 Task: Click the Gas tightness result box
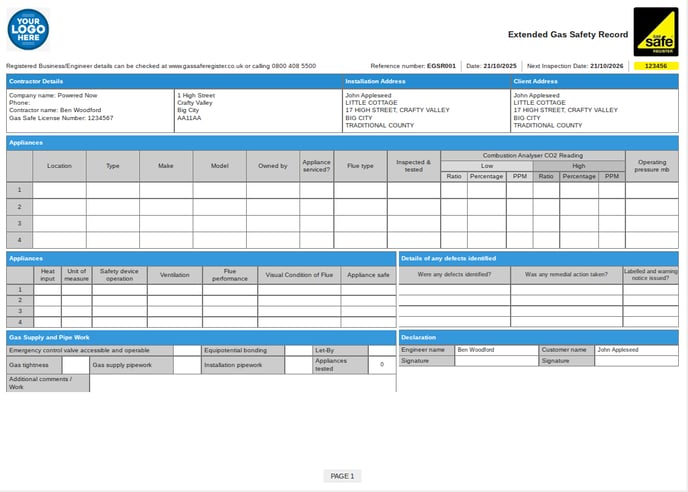[x=75, y=366]
